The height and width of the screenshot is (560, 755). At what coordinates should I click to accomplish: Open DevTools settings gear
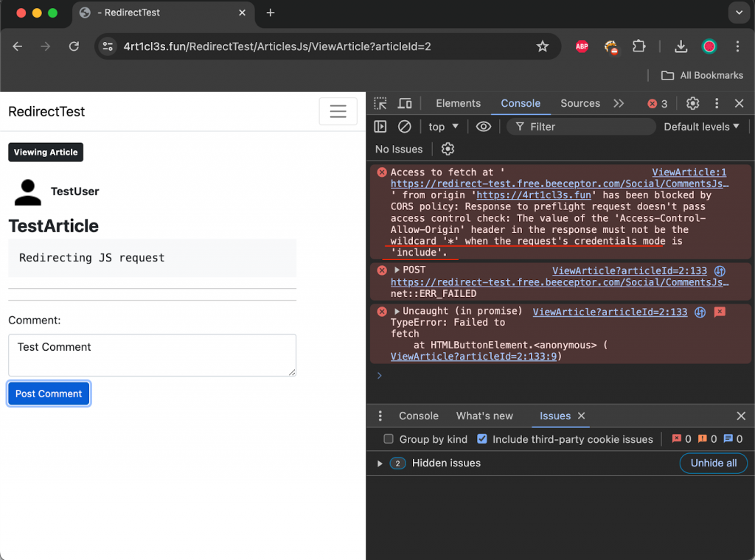[692, 103]
